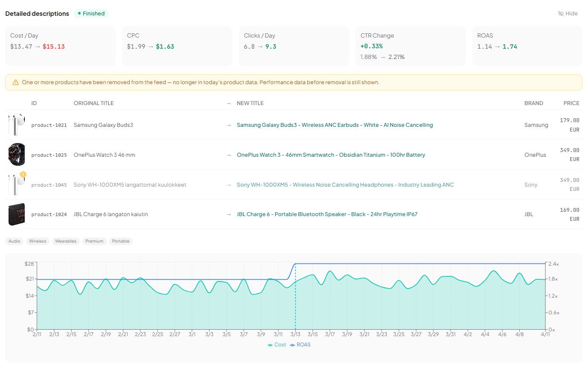The height and width of the screenshot is (369, 588).
Task: Open the Samsung Galaxy Buds3 new title link
Action: tap(335, 125)
